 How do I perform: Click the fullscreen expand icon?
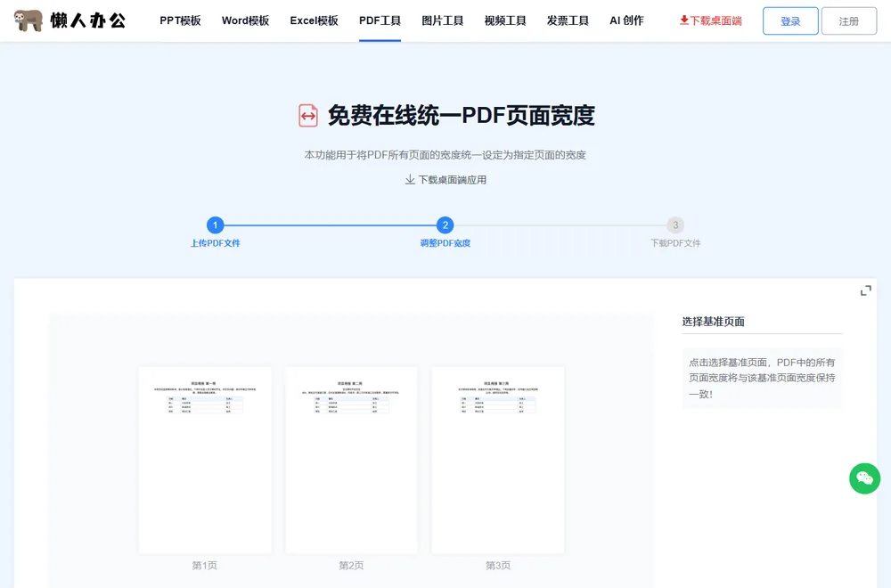(865, 290)
